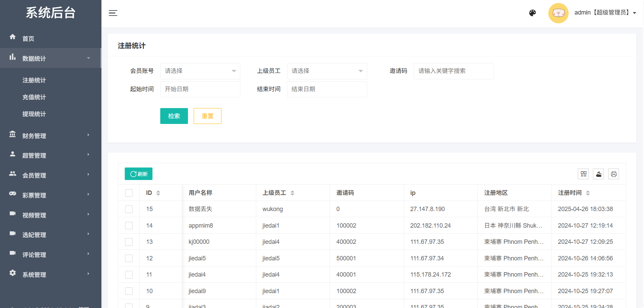The height and width of the screenshot is (308, 644).
Task: Select checkbox for row ID 13
Action: point(129,242)
